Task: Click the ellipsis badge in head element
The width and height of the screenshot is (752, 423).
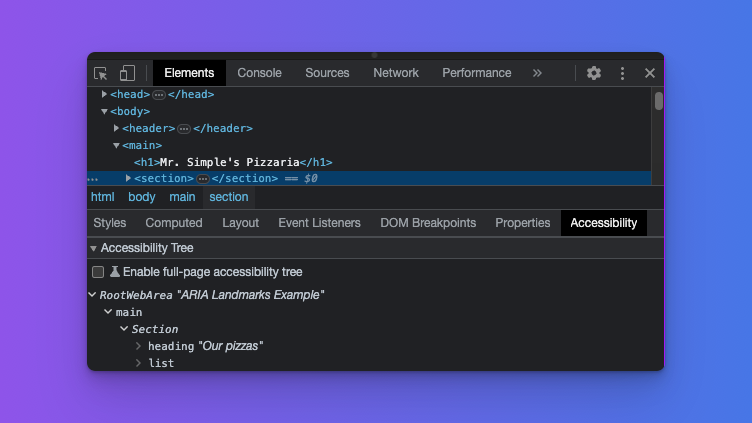Action: tap(159, 95)
